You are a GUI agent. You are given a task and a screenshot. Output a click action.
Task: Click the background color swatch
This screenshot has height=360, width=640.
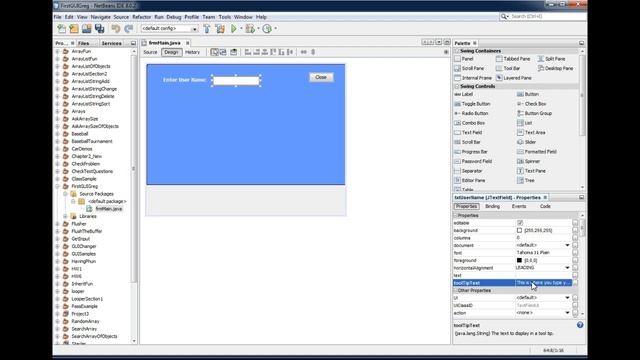pyautogui.click(x=519, y=231)
